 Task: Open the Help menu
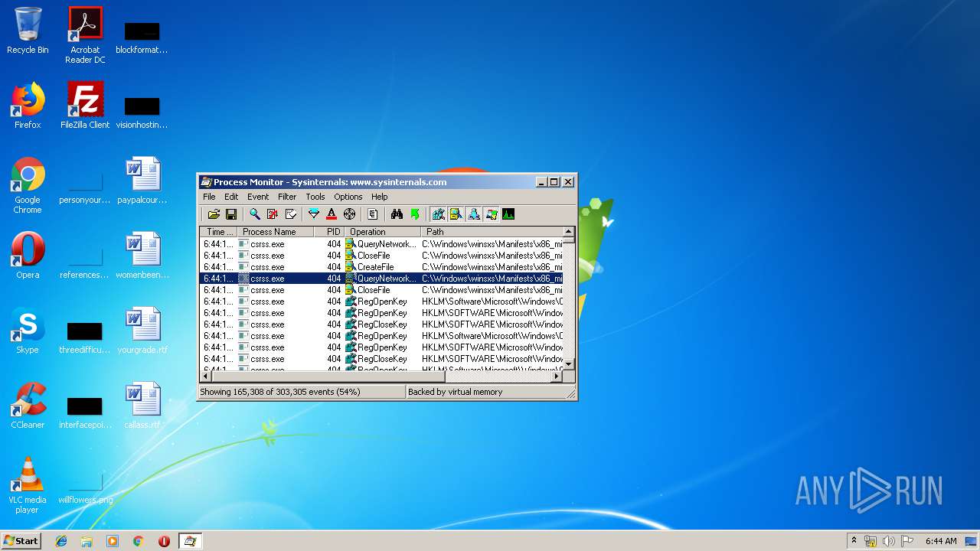(x=380, y=197)
